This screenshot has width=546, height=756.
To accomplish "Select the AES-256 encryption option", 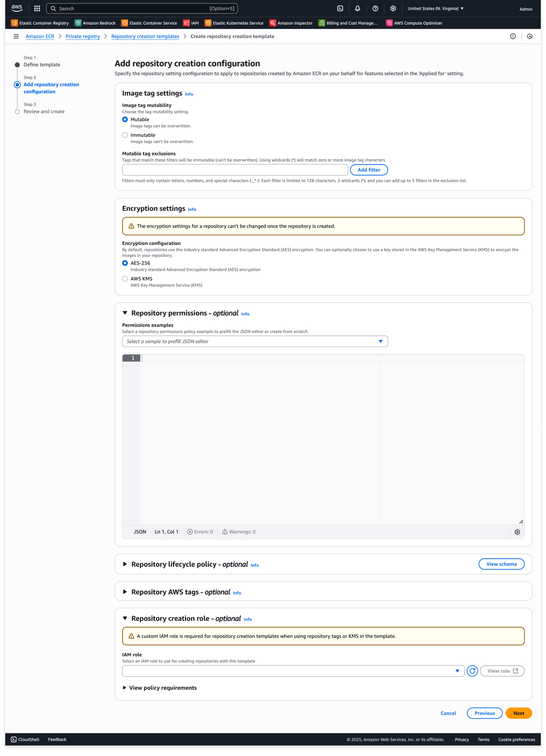I will [125, 263].
